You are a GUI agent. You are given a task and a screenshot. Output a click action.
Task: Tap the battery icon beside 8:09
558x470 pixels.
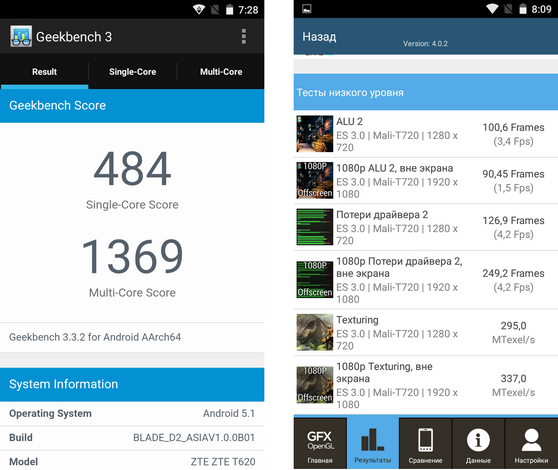[523, 9]
